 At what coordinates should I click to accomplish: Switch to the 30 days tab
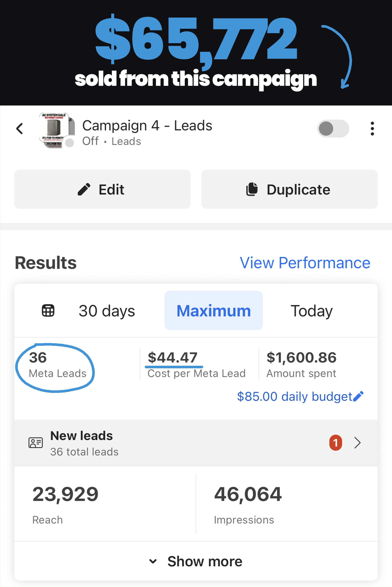[x=107, y=311]
